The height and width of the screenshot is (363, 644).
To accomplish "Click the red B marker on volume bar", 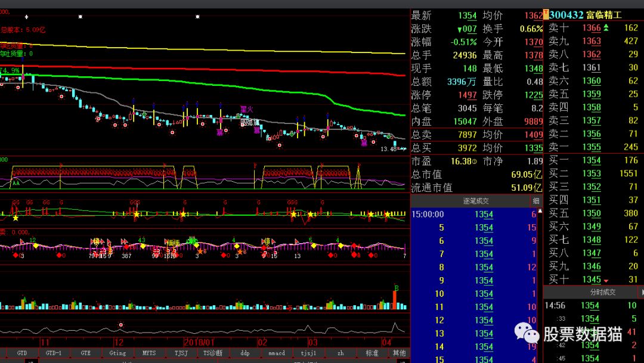I will tap(397, 288).
